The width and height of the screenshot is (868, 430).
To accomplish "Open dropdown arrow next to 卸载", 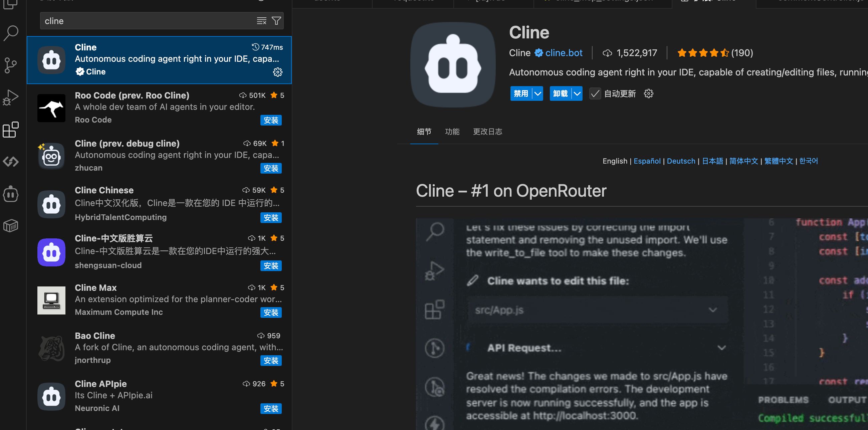I will coord(577,94).
